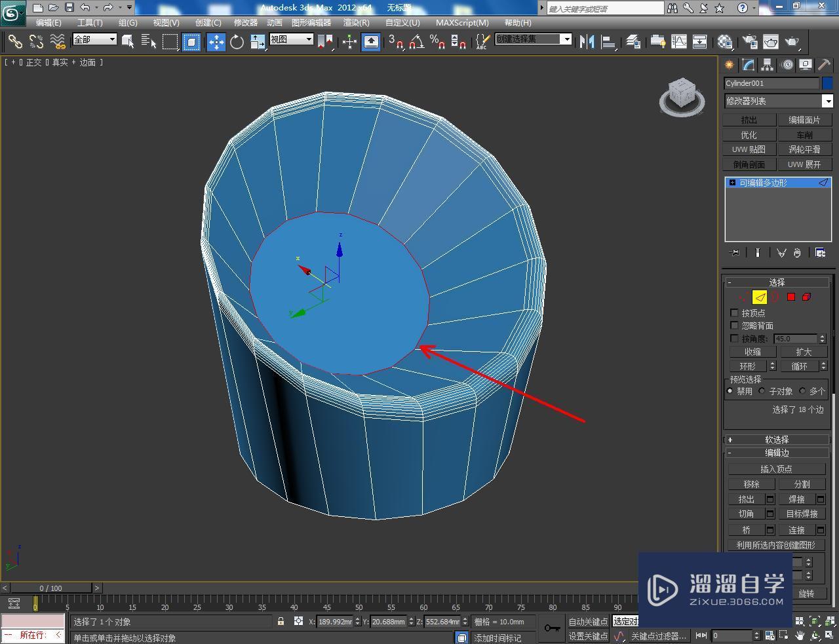Open 渲染(R) menu
Screen dimensions: 839x644
(x=357, y=22)
